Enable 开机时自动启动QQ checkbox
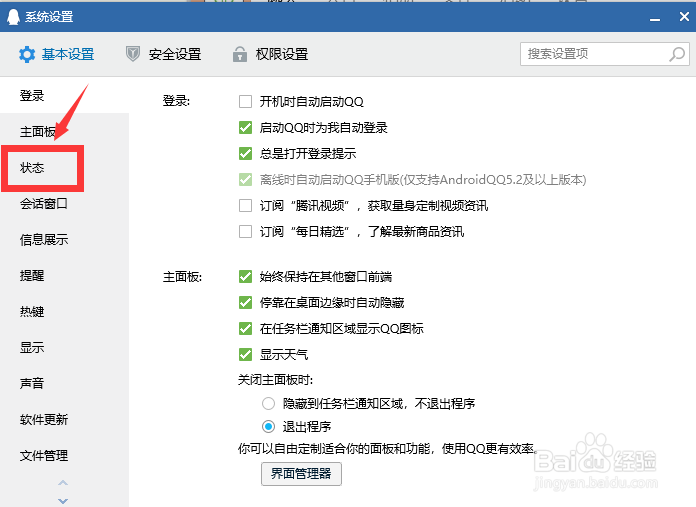This screenshot has width=696, height=507. click(245, 102)
